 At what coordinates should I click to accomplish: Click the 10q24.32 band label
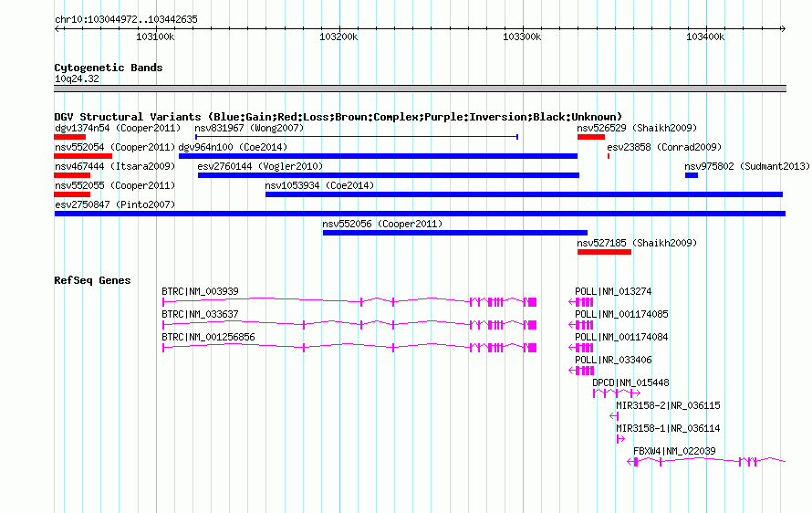coord(77,79)
